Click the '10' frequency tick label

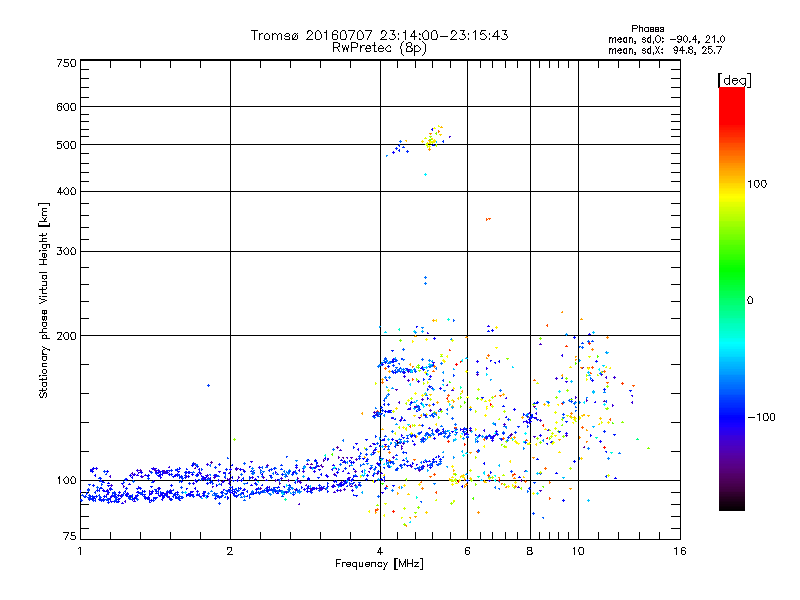coord(578,551)
